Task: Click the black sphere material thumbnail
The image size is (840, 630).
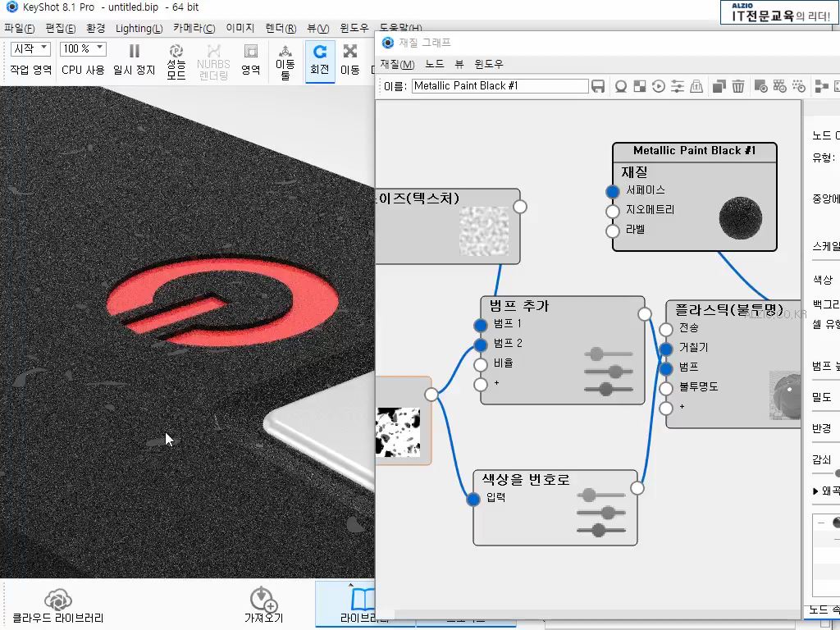Action: tap(740, 217)
